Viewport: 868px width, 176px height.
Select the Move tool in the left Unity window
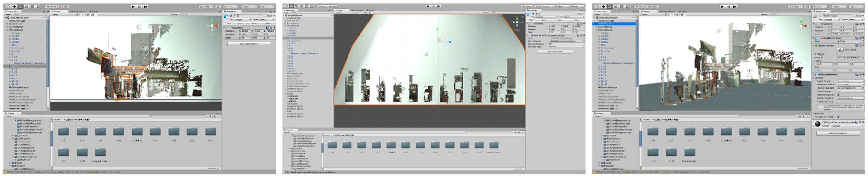click(14, 6)
